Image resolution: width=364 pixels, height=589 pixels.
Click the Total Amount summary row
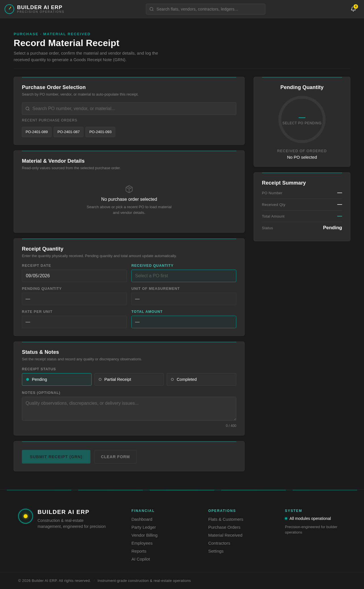tap(302, 216)
